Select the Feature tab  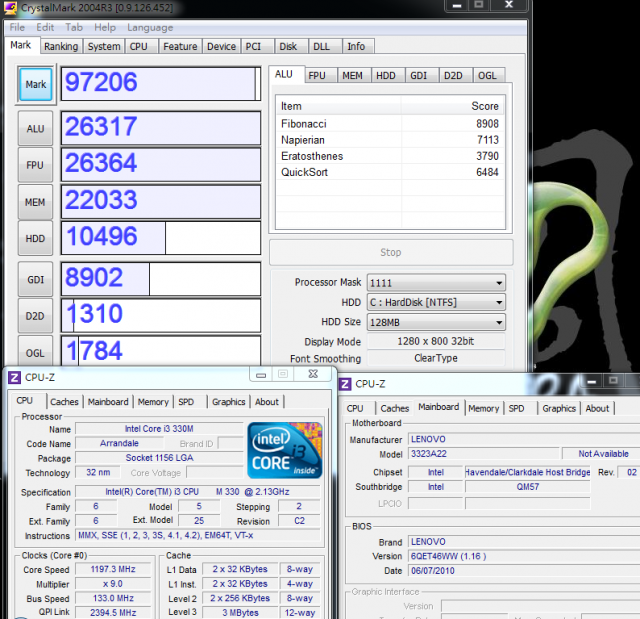point(180,47)
